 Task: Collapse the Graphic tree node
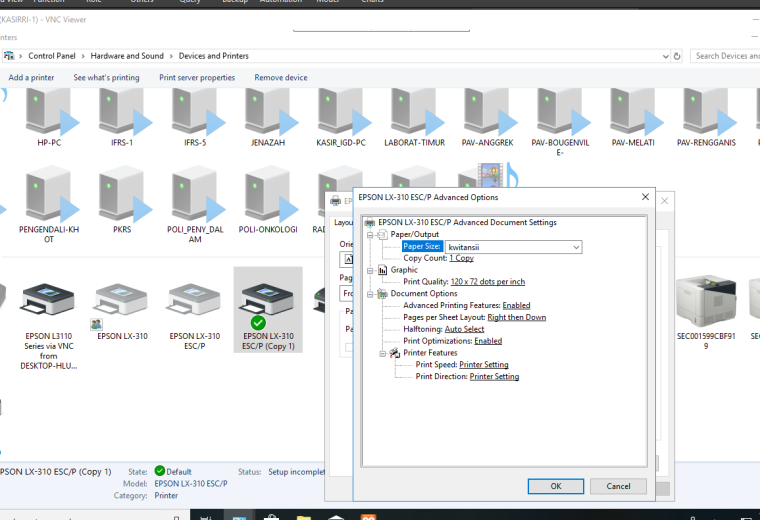pyautogui.click(x=370, y=270)
